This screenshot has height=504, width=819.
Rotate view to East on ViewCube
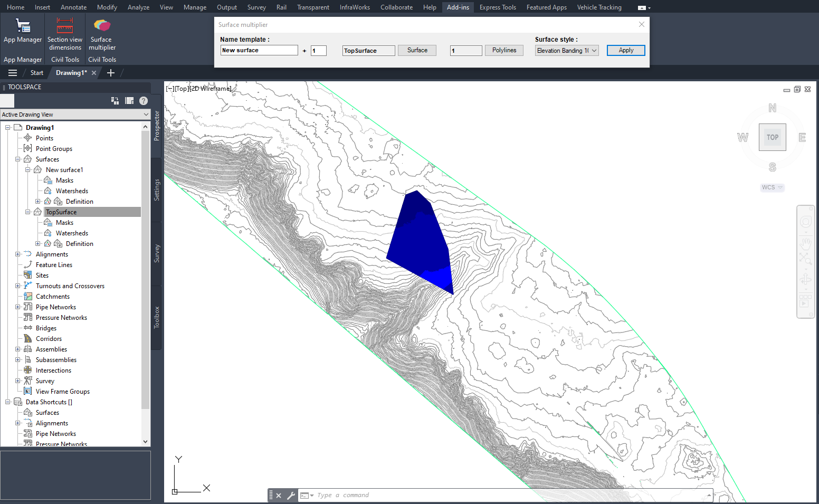pyautogui.click(x=802, y=138)
